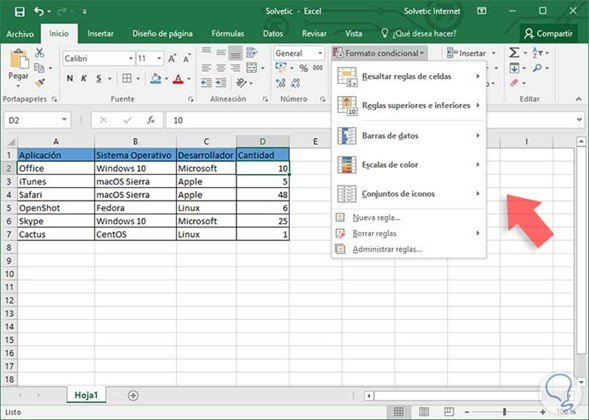Open the fill color dropdown arrow
The image size is (589, 420).
click(166, 79)
